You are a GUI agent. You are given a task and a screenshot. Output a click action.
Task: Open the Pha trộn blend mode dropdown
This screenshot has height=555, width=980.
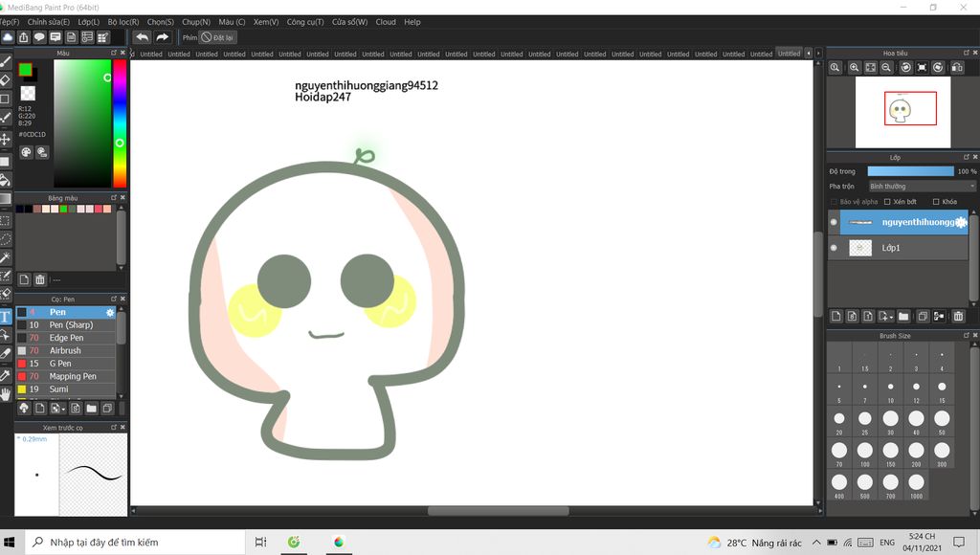(x=922, y=187)
